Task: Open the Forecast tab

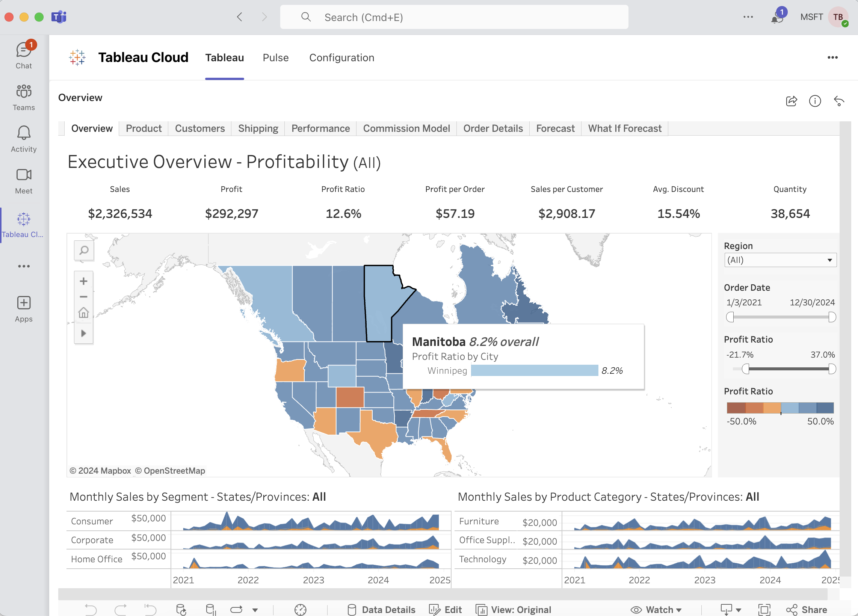Action: 555,128
